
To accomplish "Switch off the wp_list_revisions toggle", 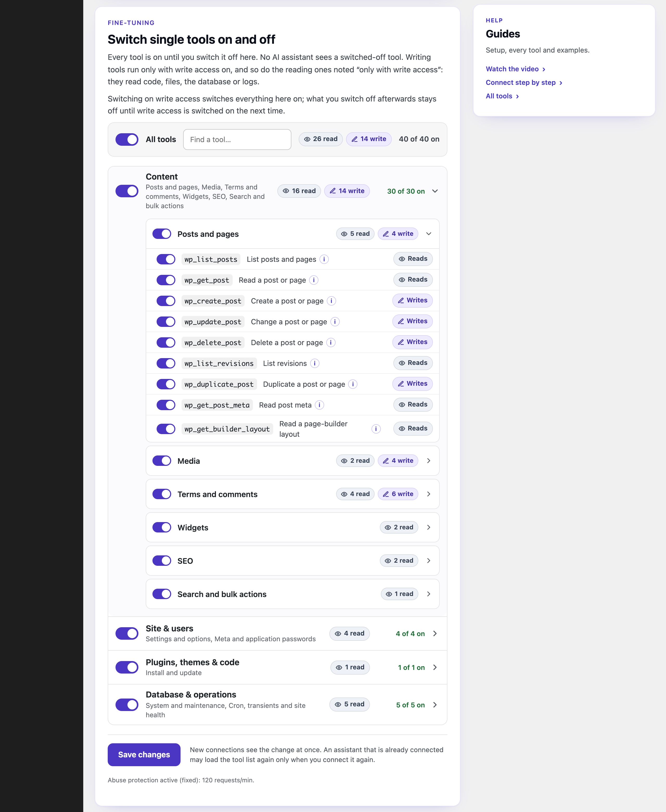I will point(166,363).
